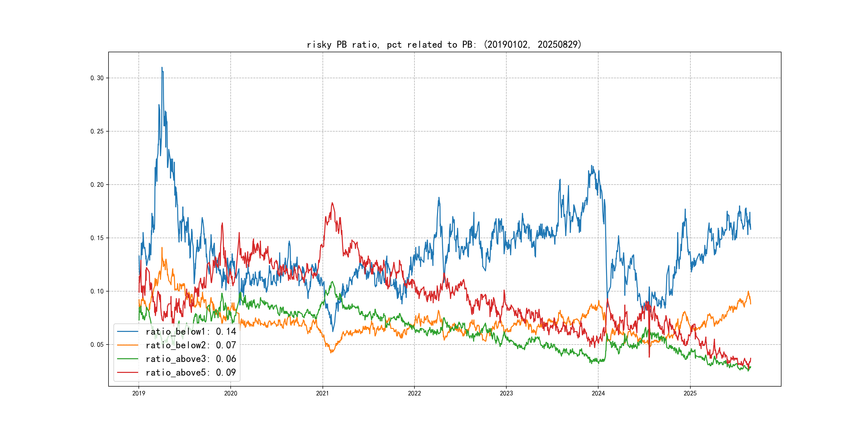Click the 2023 x-axis tick label
Image resolution: width=868 pixels, height=434 pixels.
point(506,393)
